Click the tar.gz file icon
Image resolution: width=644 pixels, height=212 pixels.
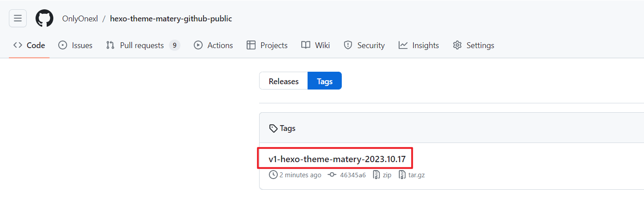point(402,175)
